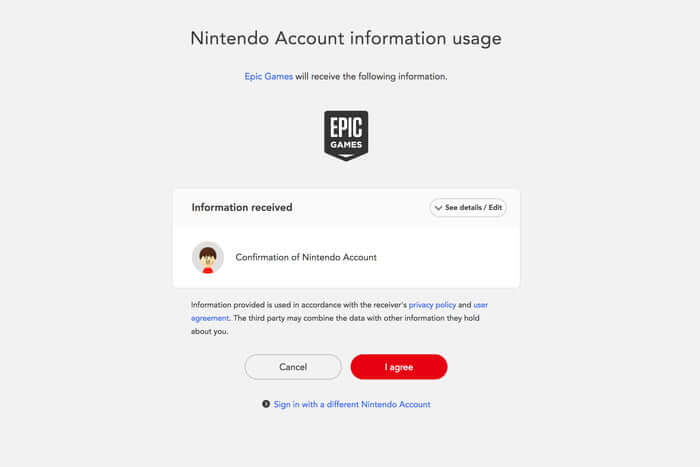Click the circled arrow beside Sign in link
Screen dimensions: 700x467
point(266,404)
